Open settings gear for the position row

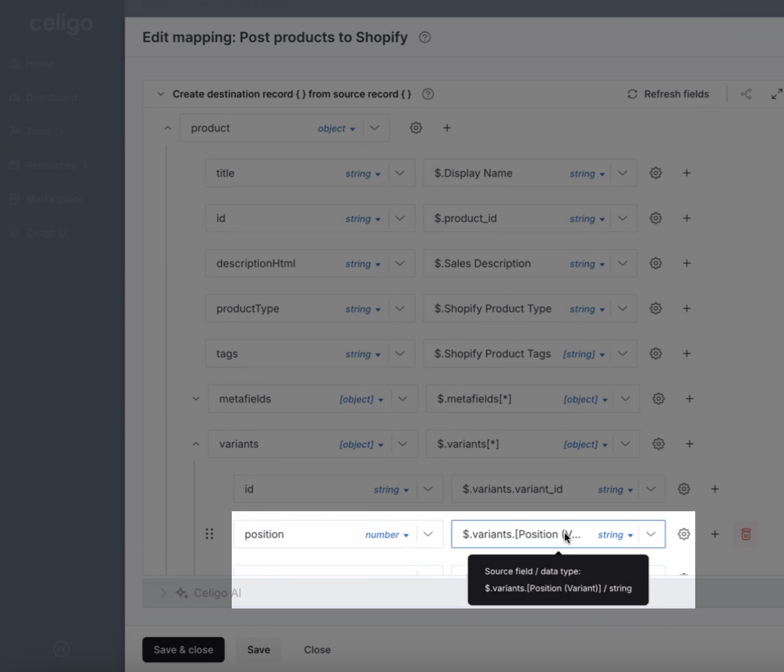pos(684,534)
